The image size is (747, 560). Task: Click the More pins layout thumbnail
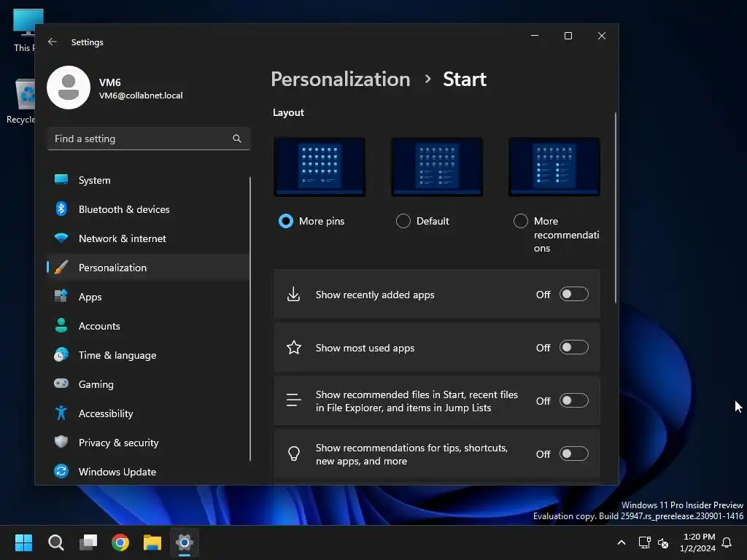pyautogui.click(x=320, y=167)
